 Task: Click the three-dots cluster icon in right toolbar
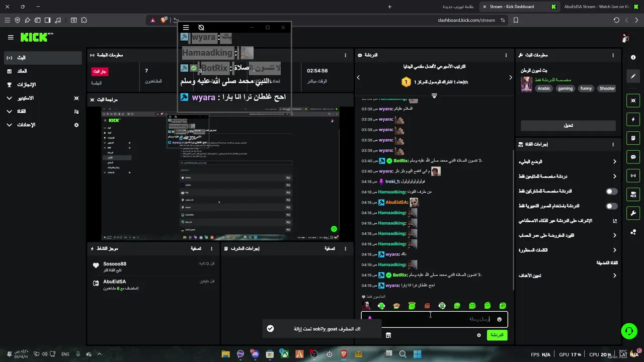(x=633, y=232)
